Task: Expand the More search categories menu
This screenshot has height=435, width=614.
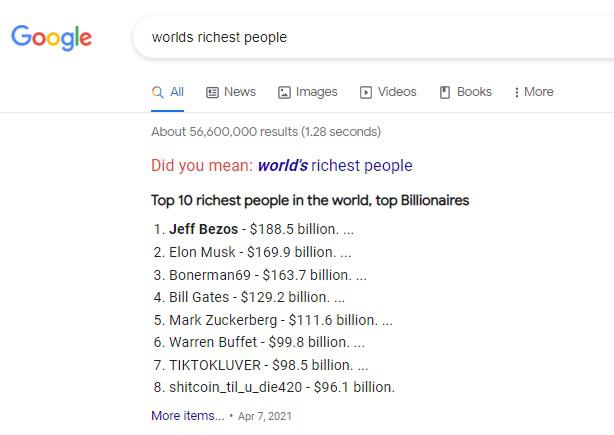Action: coord(534,92)
